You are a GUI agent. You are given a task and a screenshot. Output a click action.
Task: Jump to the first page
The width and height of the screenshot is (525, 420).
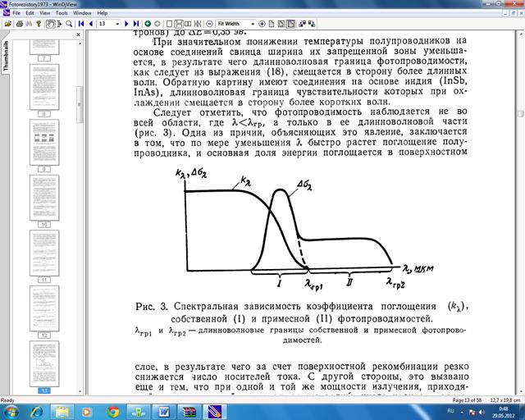click(x=79, y=24)
